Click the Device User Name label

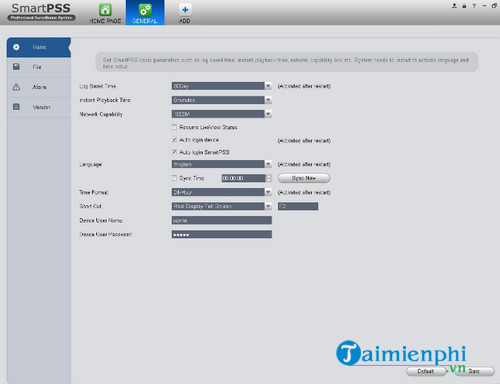pyautogui.click(x=101, y=220)
